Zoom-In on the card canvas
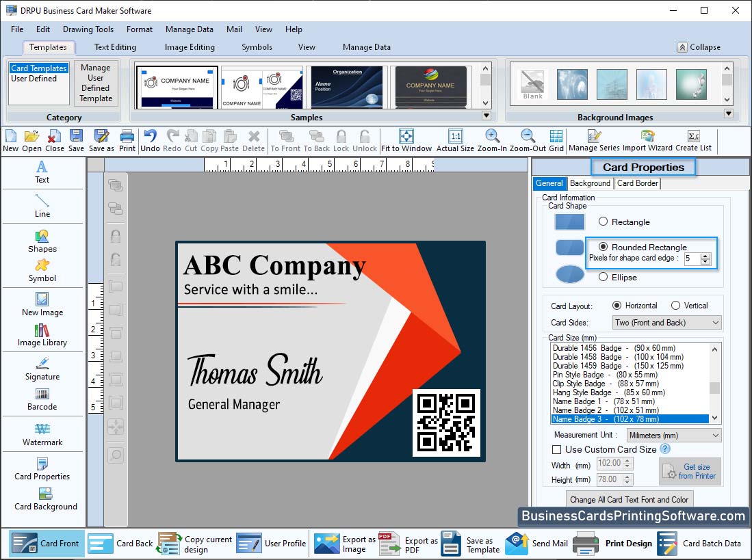This screenshot has width=752, height=560. (492, 141)
